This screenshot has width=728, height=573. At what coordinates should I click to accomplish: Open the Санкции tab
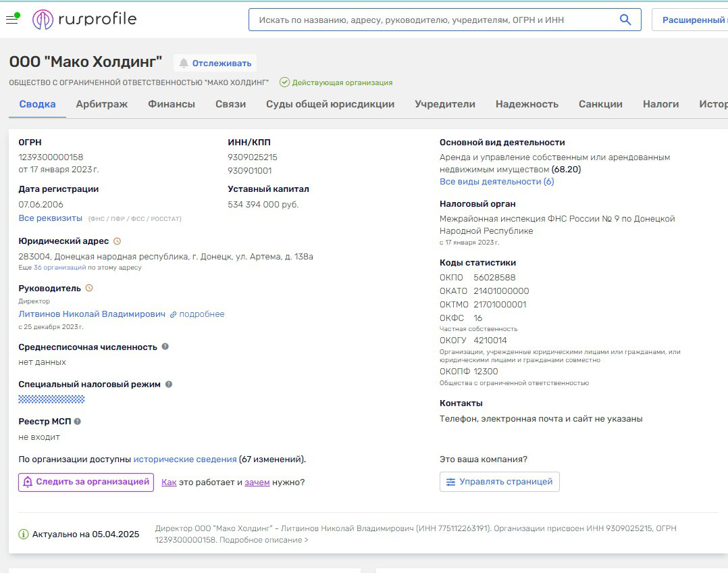(x=600, y=104)
